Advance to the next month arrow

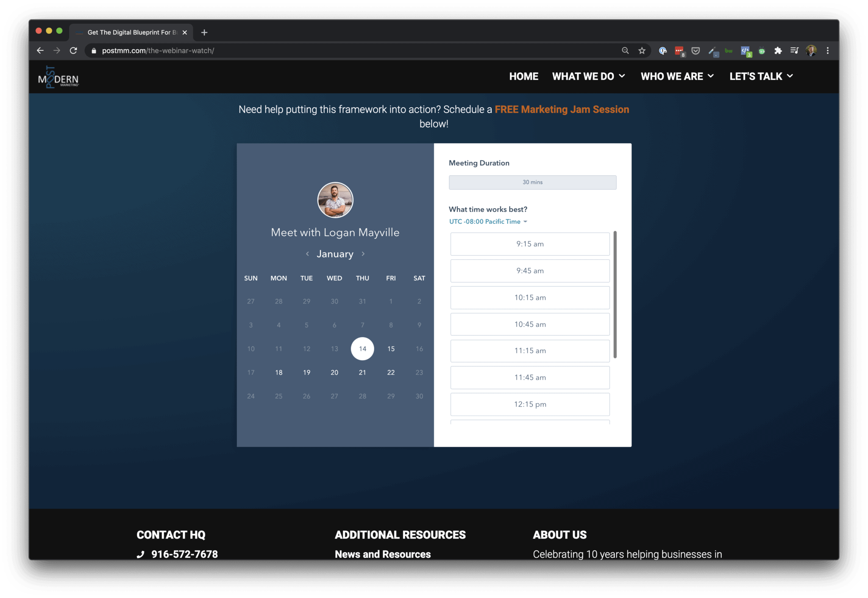[x=363, y=254]
